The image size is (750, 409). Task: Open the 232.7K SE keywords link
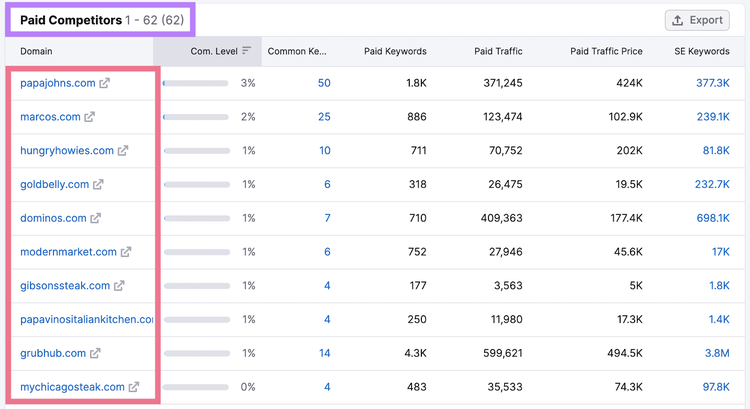click(712, 184)
